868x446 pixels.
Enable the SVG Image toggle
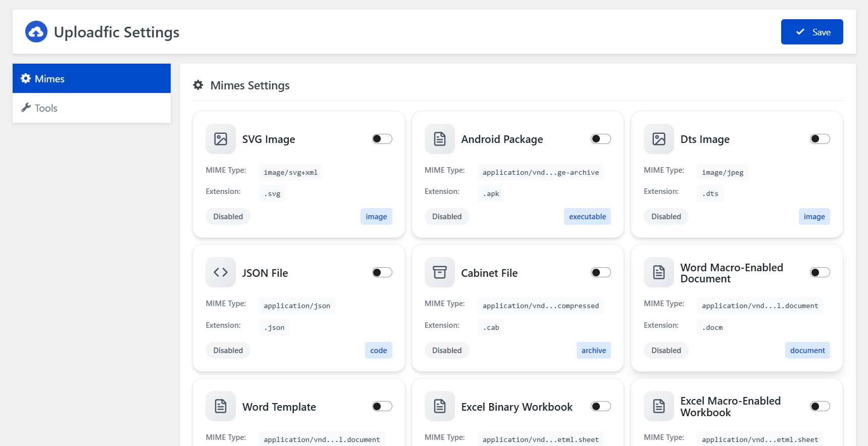click(382, 139)
